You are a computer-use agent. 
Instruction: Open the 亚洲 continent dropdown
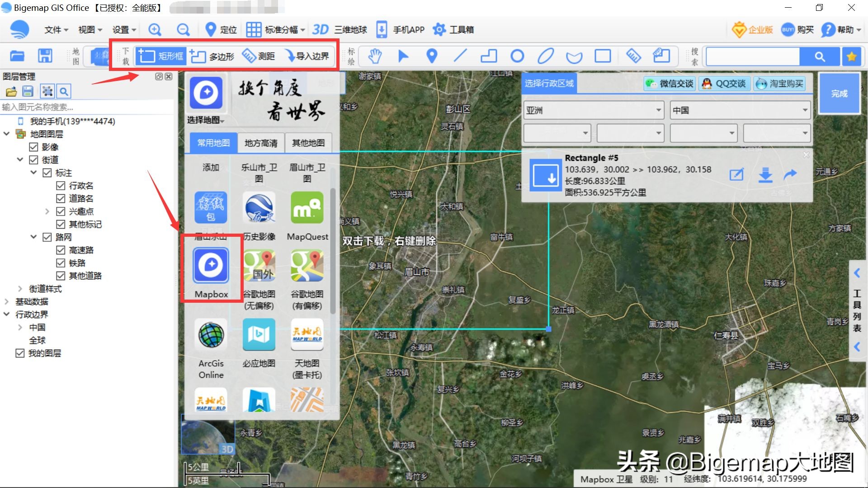click(x=594, y=110)
